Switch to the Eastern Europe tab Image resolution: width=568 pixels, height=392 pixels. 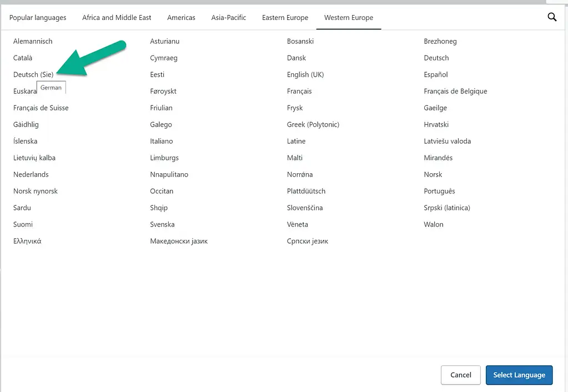tap(285, 17)
